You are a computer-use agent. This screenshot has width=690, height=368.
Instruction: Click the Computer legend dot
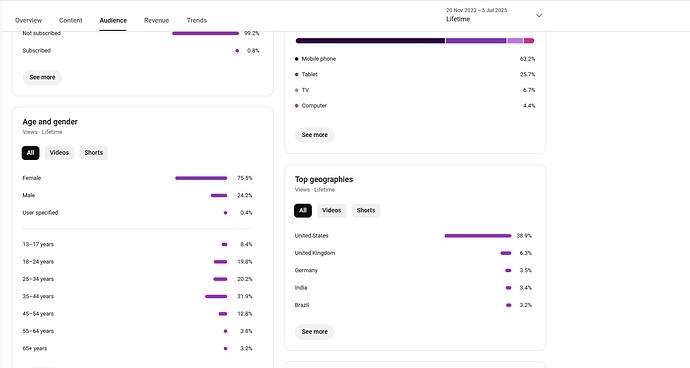[x=297, y=106]
